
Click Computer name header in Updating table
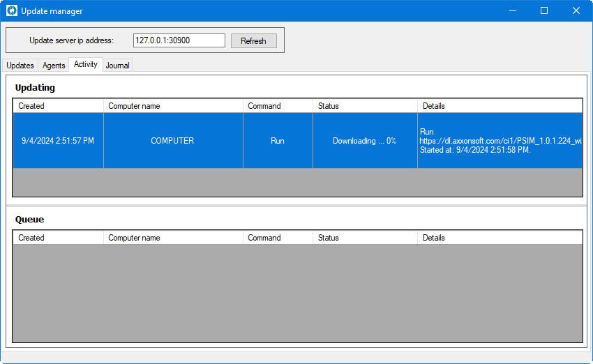tap(173, 106)
